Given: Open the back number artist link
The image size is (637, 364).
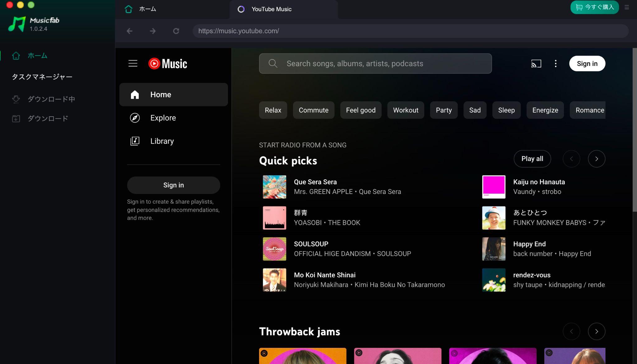Looking at the screenshot, I should click(x=533, y=254).
